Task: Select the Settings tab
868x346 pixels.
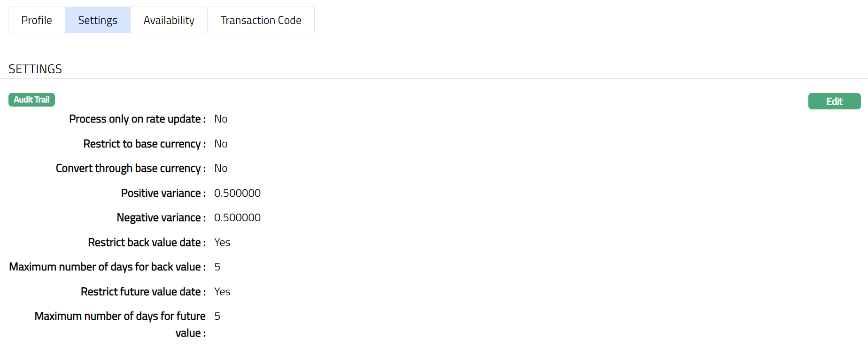Action: pos(98,20)
